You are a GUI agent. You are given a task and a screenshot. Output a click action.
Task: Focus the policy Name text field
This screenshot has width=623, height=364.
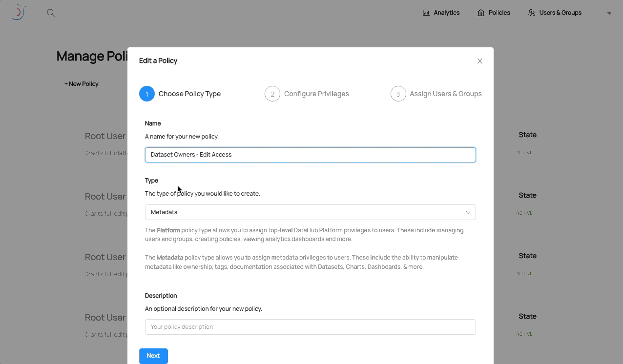[x=310, y=155]
